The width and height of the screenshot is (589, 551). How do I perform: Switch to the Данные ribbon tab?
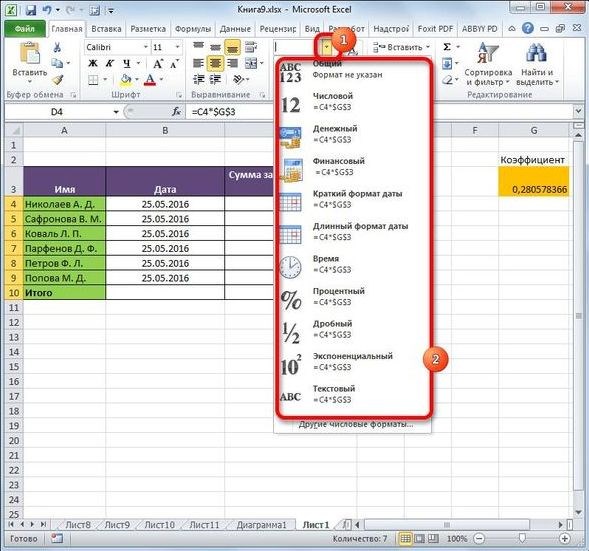pyautogui.click(x=235, y=29)
